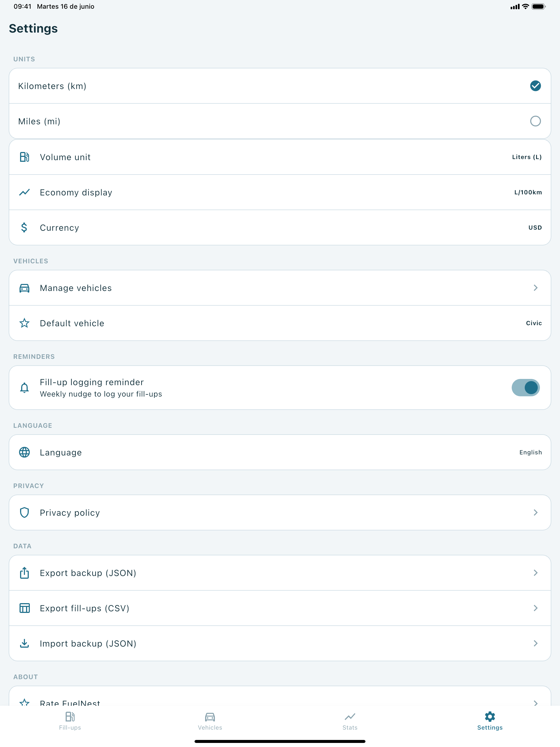Click the bell icon beside Fill-up logging reminder
Image resolution: width=560 pixels, height=747 pixels.
click(x=24, y=387)
